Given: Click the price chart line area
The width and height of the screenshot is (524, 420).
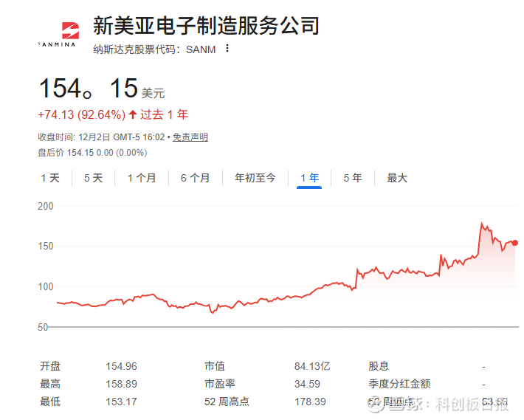Looking at the screenshot, I should [286, 274].
